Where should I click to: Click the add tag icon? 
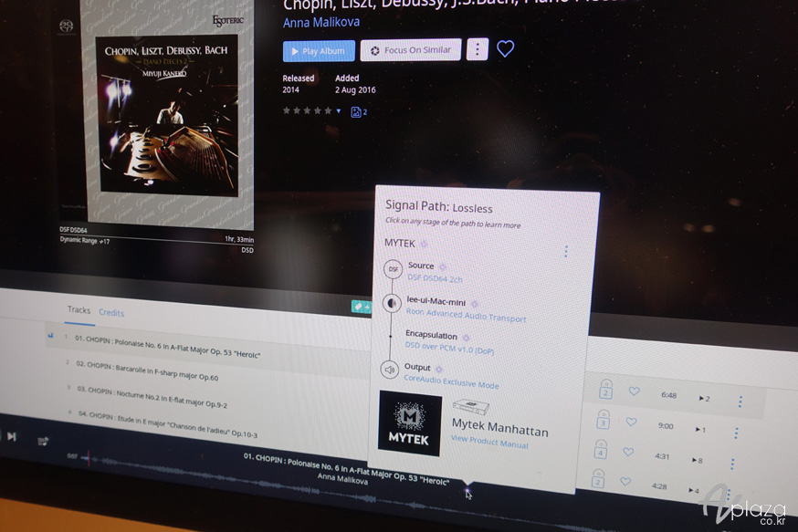point(361,307)
